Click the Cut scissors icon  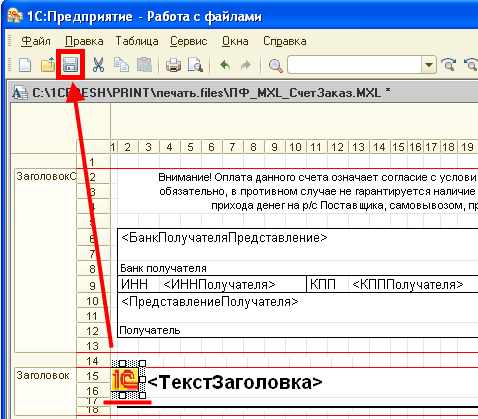tap(98, 65)
